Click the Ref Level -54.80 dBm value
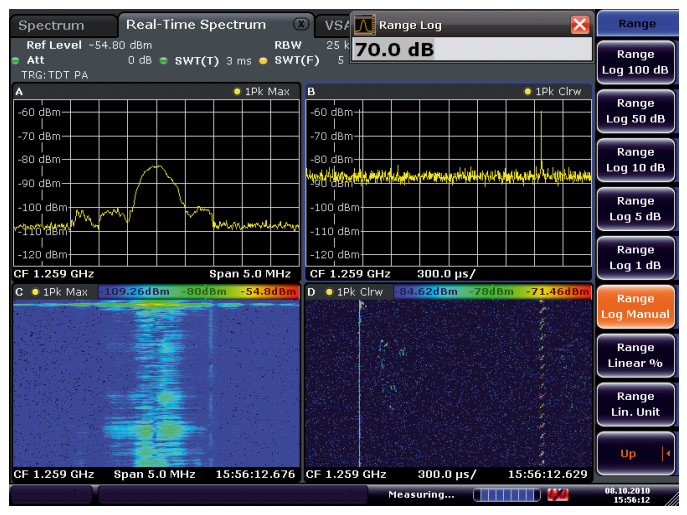 pyautogui.click(x=120, y=45)
